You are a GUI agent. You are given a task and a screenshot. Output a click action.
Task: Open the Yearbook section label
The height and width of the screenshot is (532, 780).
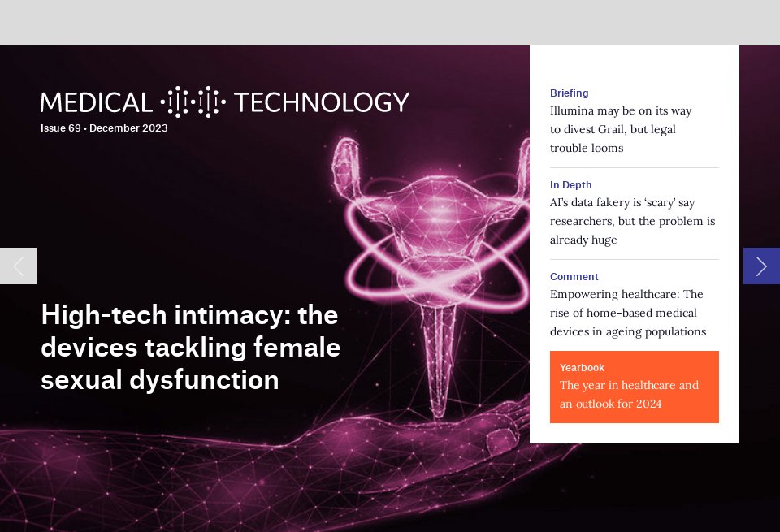582,368
